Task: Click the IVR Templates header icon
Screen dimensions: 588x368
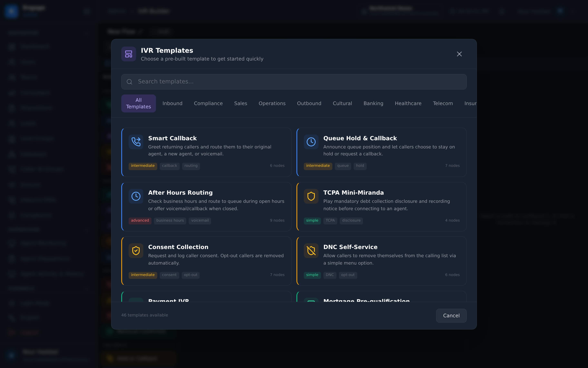Action: click(x=129, y=54)
